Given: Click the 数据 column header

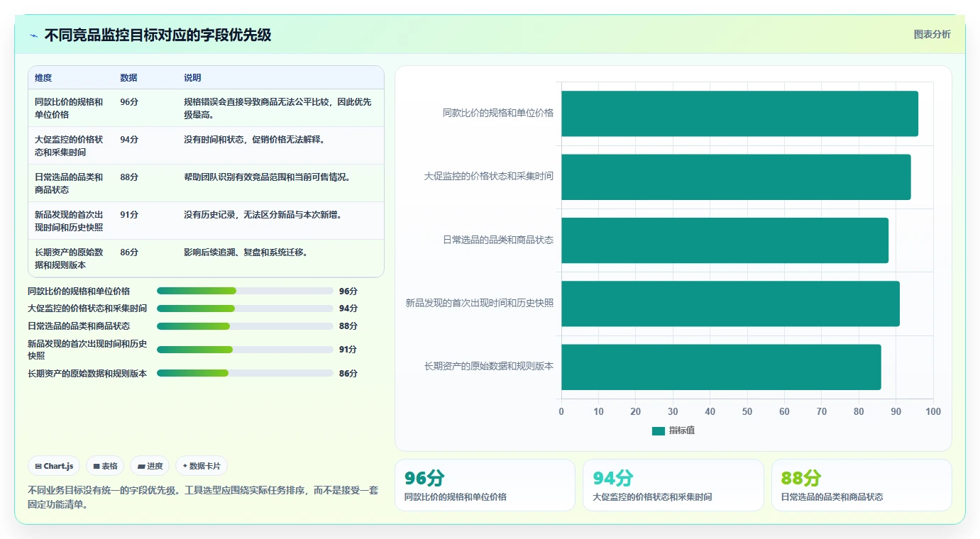Looking at the screenshot, I should [x=128, y=78].
